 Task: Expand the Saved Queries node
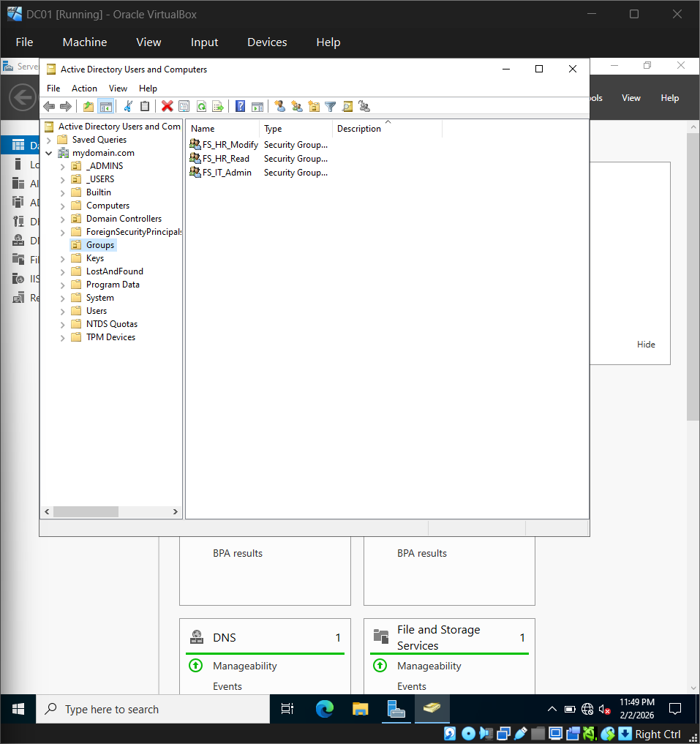click(49, 140)
